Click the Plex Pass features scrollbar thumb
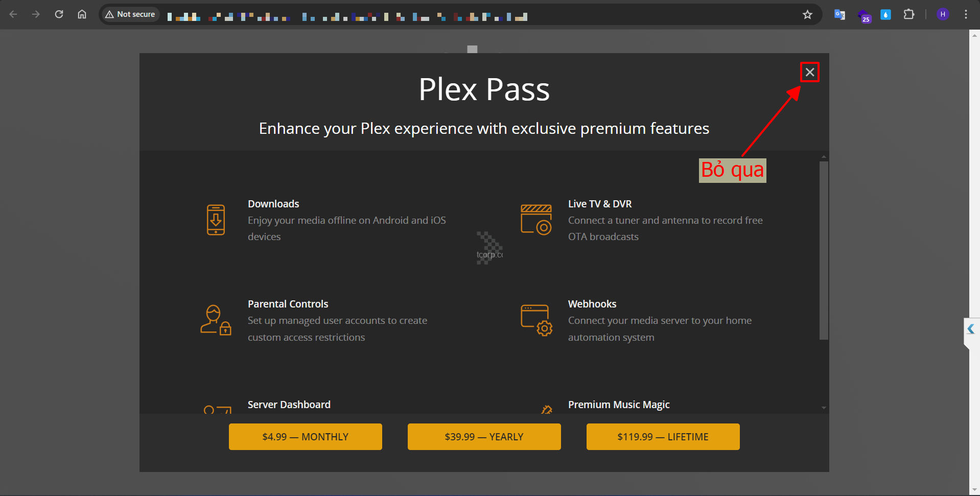 coord(823,250)
